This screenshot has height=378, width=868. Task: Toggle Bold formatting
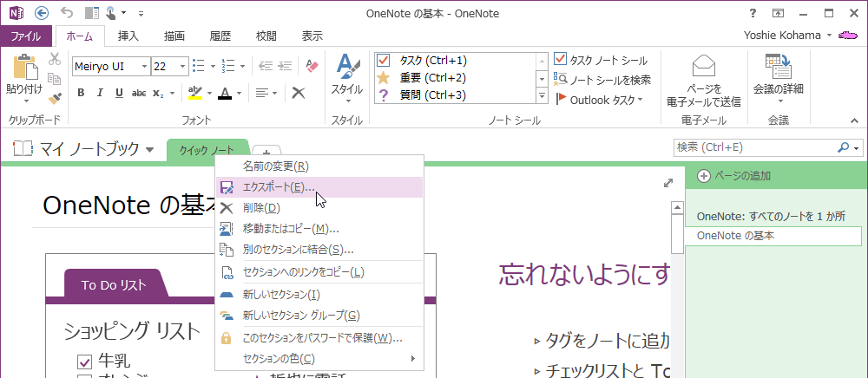coord(81,93)
